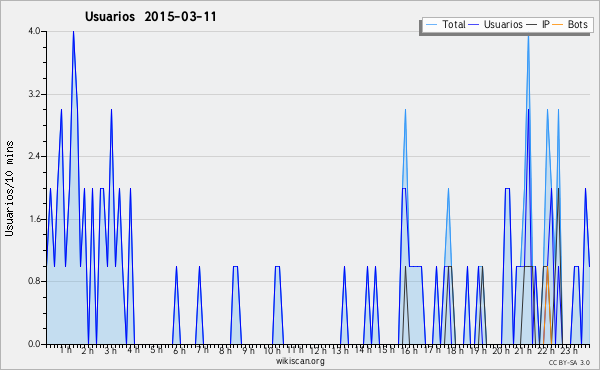Click the '23 h' x-axis label
Screen dimensions: 600x370
[569, 351]
